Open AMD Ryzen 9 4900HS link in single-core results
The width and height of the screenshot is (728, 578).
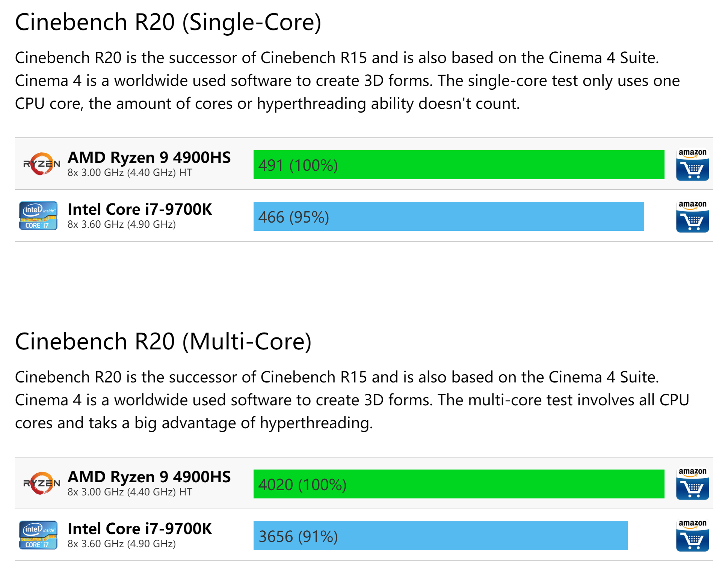149,158
